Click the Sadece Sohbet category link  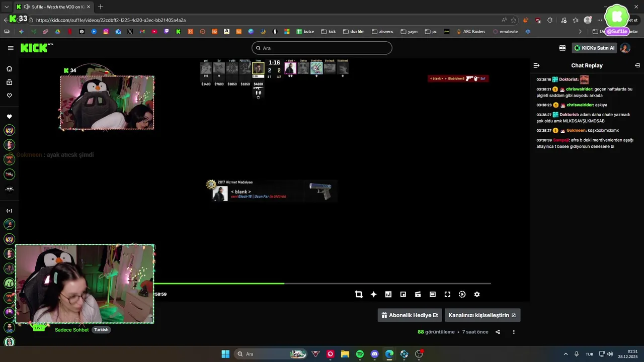point(71,330)
